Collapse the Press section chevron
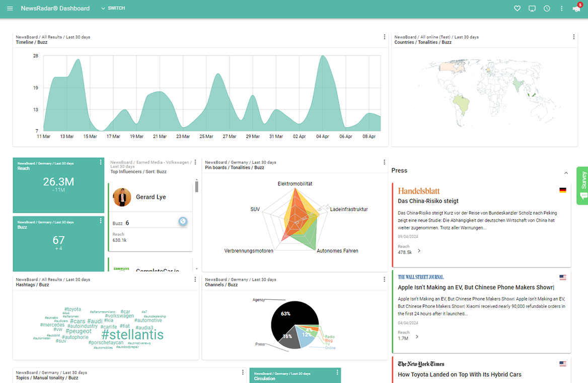The height and width of the screenshot is (383, 588). click(566, 173)
